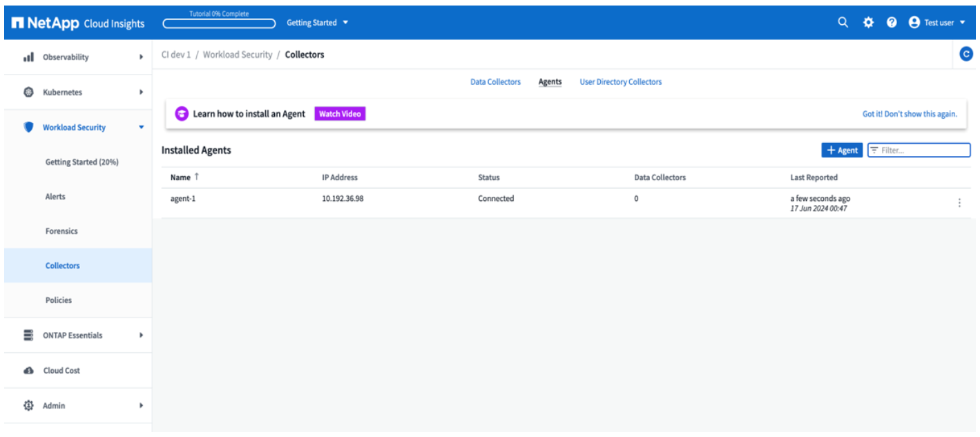Click the + Agent button
The image size is (980, 437).
click(842, 150)
